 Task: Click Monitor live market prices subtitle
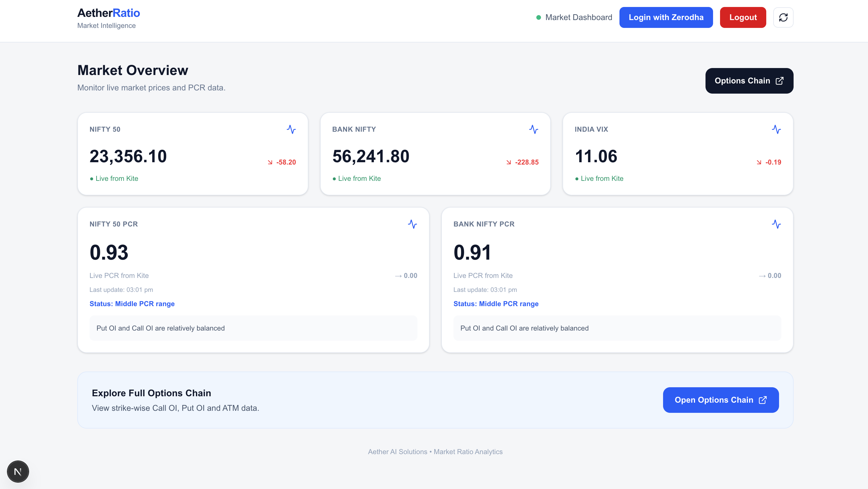point(151,88)
